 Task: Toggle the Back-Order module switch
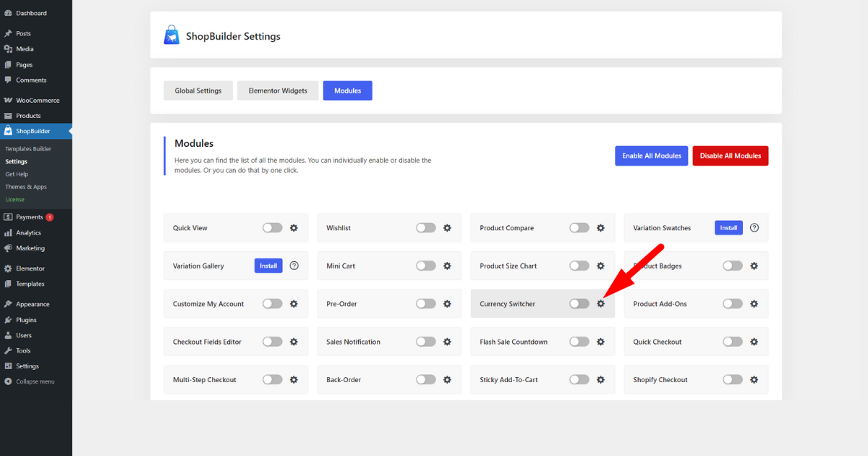pyautogui.click(x=426, y=379)
